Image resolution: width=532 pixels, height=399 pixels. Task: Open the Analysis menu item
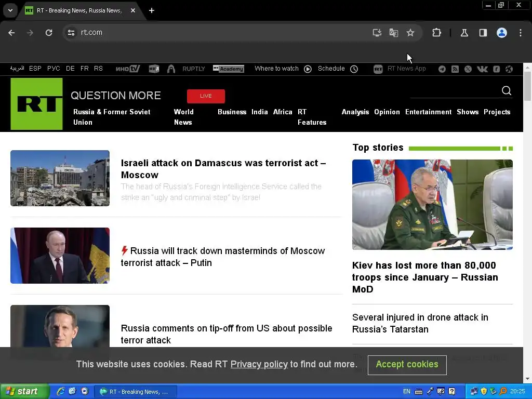[x=355, y=112]
